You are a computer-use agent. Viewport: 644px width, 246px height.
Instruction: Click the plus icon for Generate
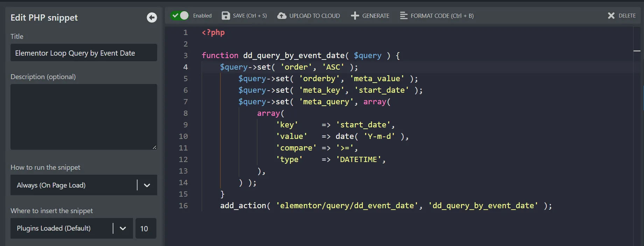coord(355,16)
